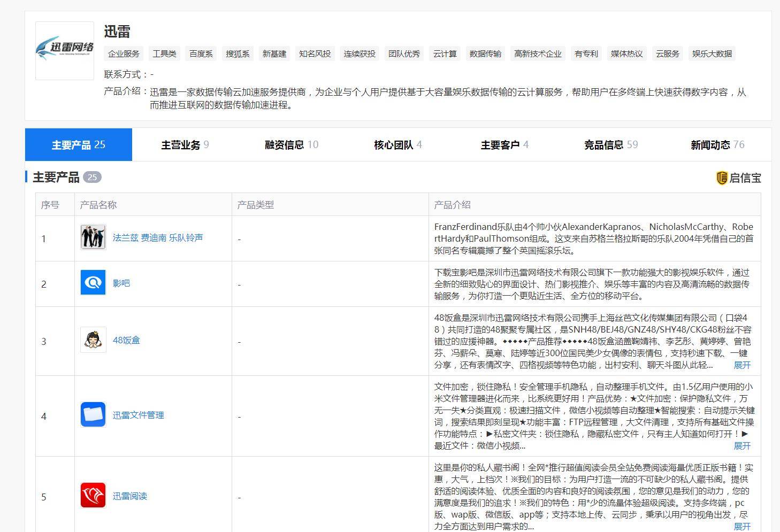780x532 pixels.
Task: Click the 主要产品 section heading
Action: point(56,177)
